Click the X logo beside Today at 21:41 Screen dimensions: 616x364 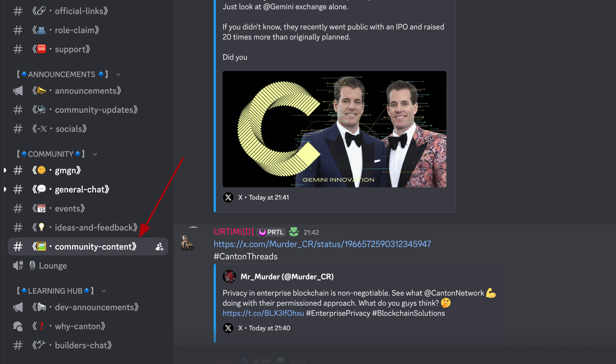pyautogui.click(x=228, y=197)
